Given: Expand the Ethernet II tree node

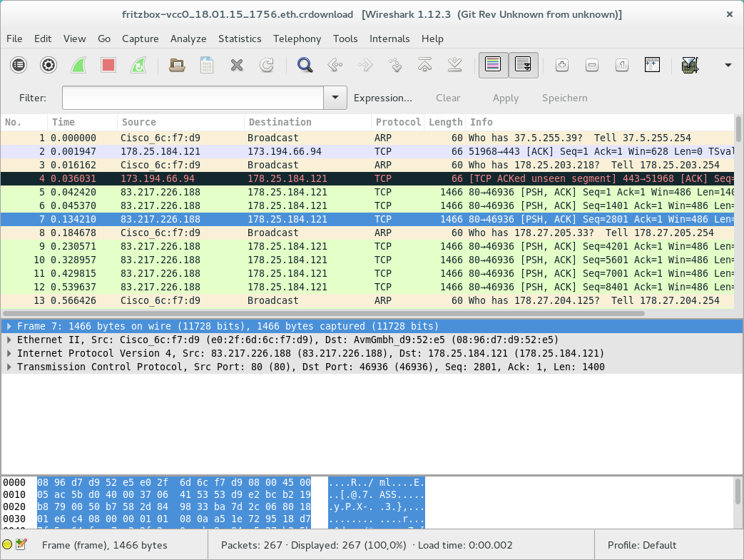Looking at the screenshot, I should (x=9, y=340).
